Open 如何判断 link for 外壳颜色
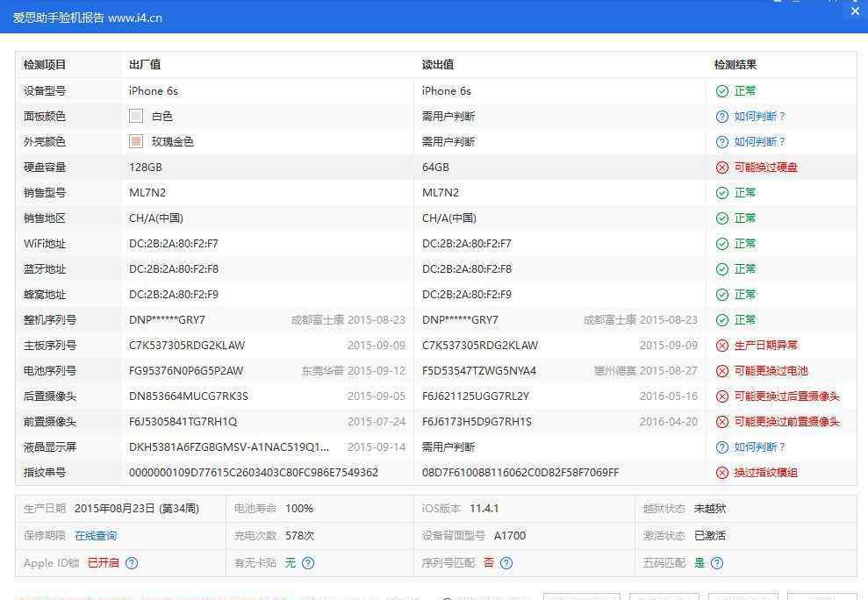 [x=759, y=142]
